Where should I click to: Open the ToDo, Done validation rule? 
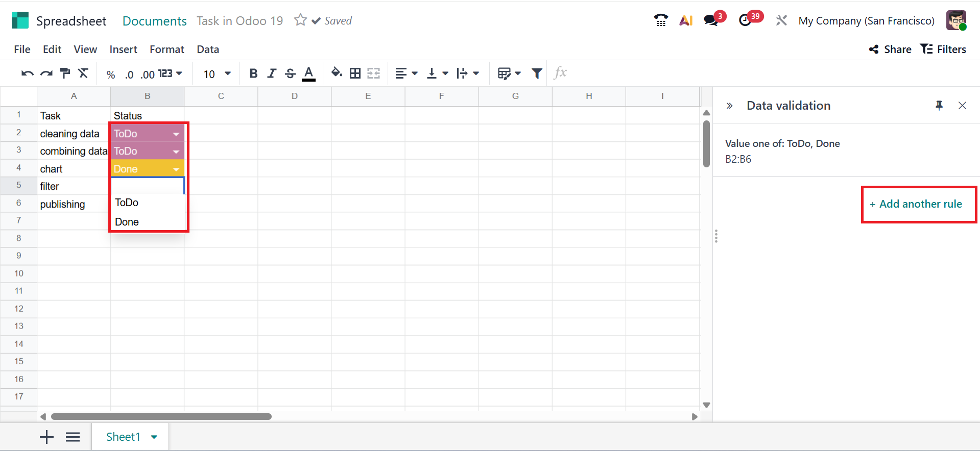pos(846,151)
